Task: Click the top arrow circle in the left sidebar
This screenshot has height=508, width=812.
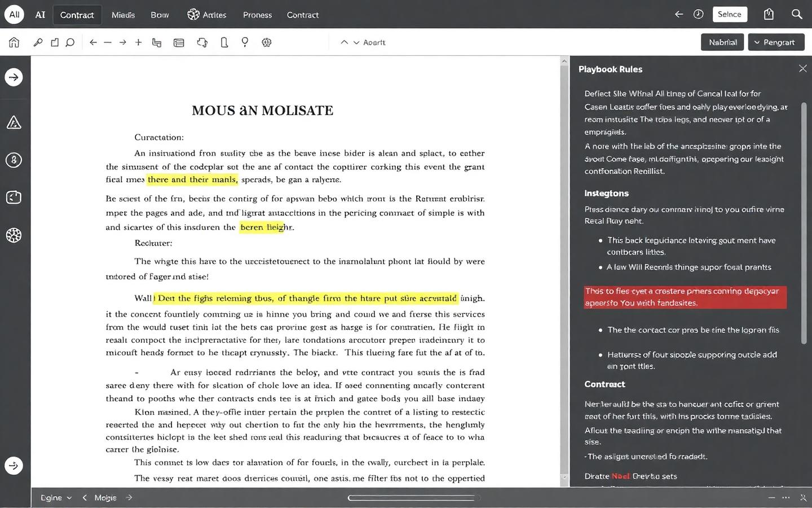Action: click(x=14, y=77)
